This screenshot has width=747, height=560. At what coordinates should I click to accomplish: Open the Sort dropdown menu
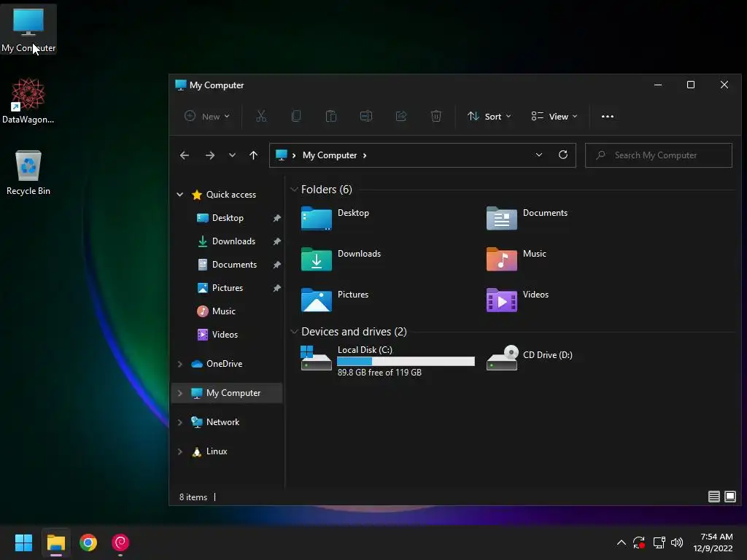pos(489,116)
